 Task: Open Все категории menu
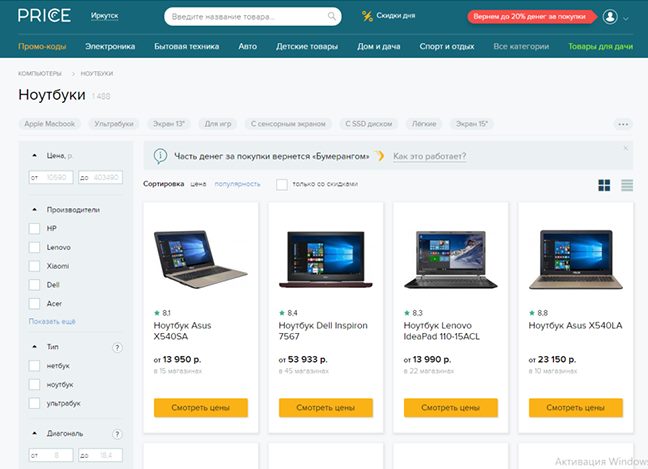pos(521,46)
